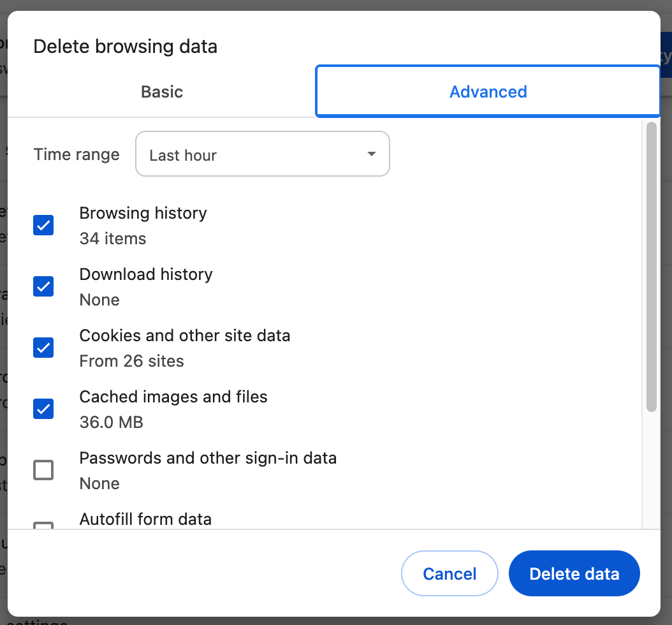Click the Delete data button
Screen dimensions: 672x625
pyautogui.click(x=573, y=573)
